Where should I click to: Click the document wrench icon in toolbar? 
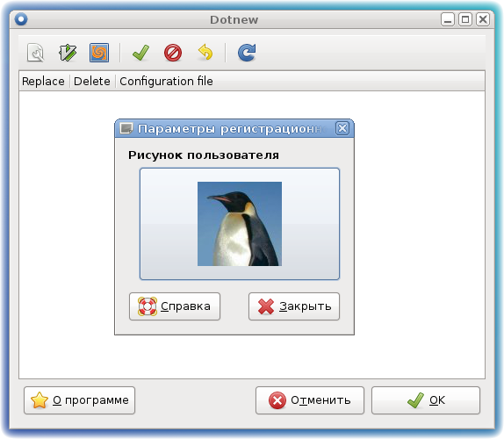pyautogui.click(x=36, y=53)
